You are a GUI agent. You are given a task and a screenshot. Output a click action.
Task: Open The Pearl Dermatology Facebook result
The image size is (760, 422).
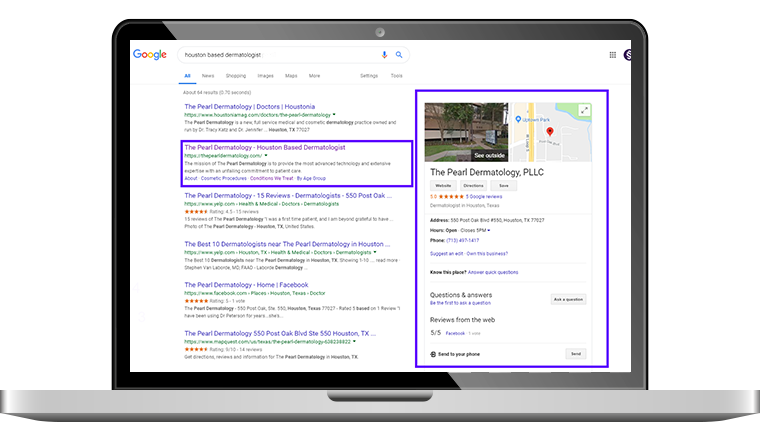point(246,285)
